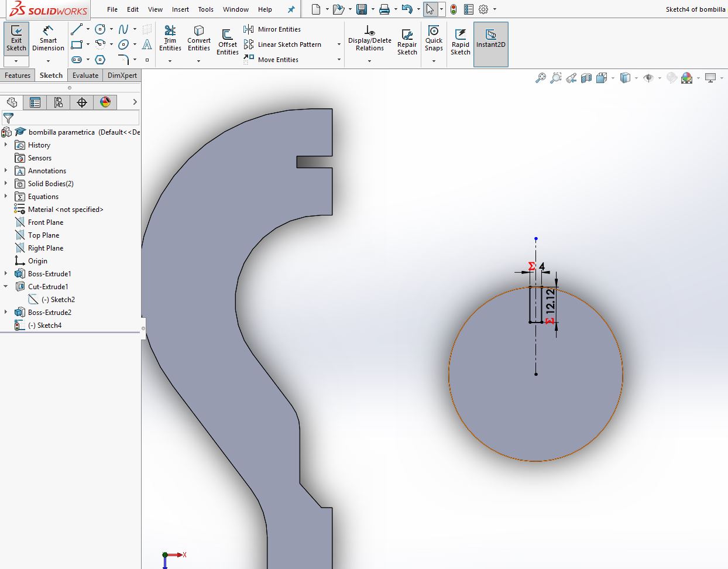Activate the Smart Dimension tool
The width and height of the screenshot is (728, 569).
point(48,39)
